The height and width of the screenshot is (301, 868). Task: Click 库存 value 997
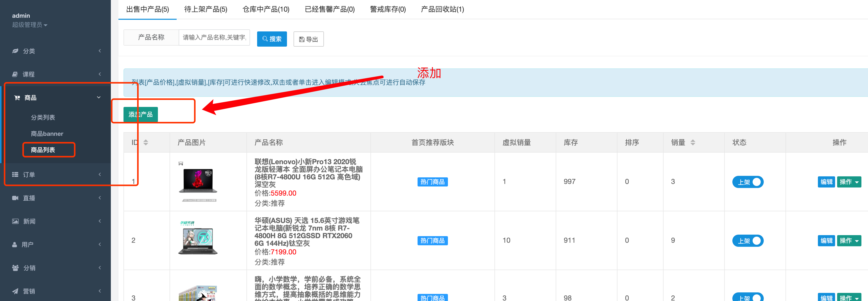[x=569, y=182]
